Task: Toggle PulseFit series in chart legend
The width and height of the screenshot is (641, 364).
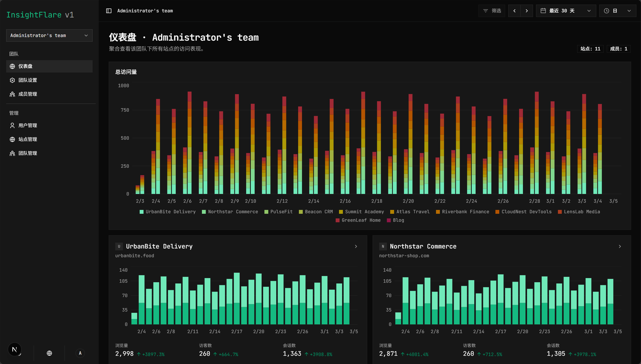Action: pyautogui.click(x=278, y=212)
